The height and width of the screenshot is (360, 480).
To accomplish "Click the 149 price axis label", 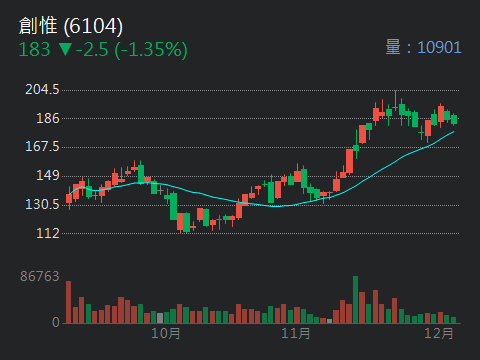I will (x=48, y=175).
